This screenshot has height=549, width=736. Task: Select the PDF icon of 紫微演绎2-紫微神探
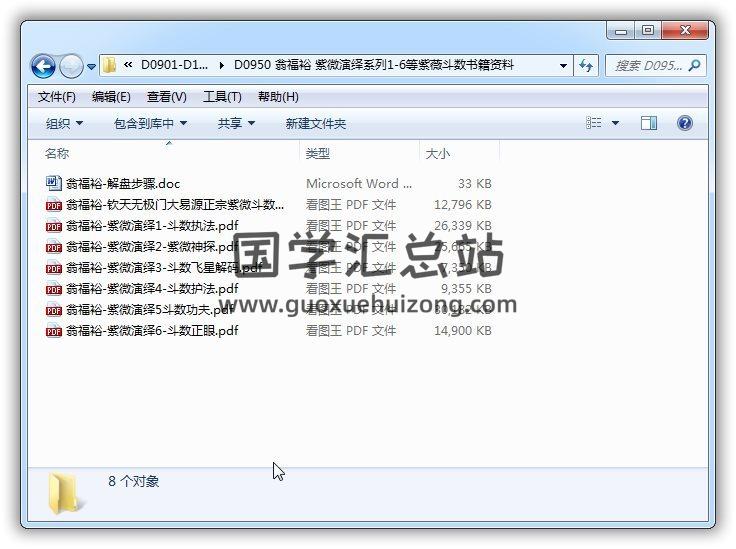coord(54,247)
